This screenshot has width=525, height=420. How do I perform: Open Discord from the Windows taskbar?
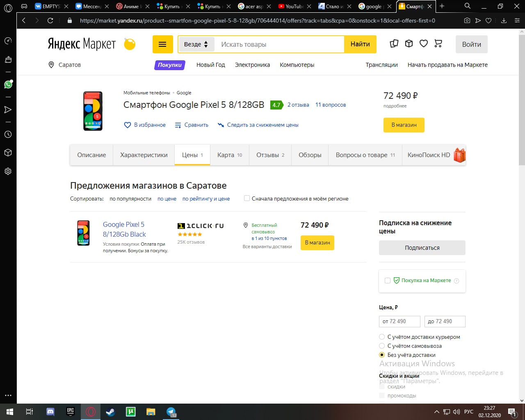point(50,412)
